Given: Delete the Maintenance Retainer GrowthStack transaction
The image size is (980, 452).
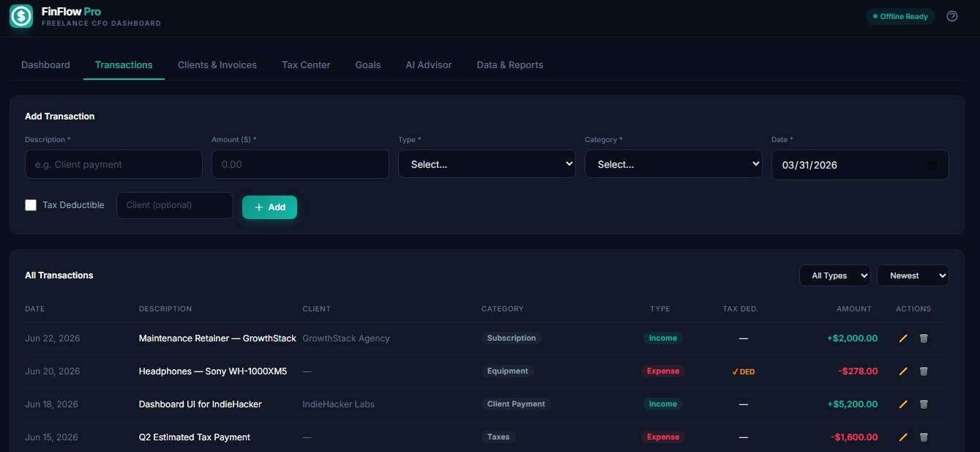Looking at the screenshot, I should [x=924, y=338].
